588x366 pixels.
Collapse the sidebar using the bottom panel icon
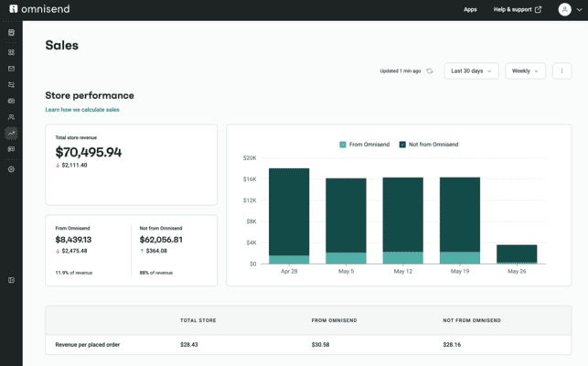(x=11, y=280)
